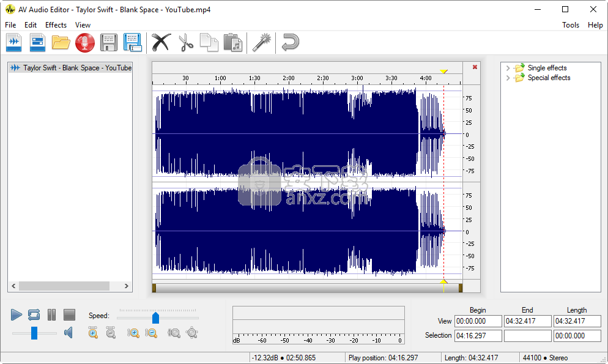Select Taylor Swift - Blank Space file entry
This screenshot has height=364, width=608.
tap(70, 68)
